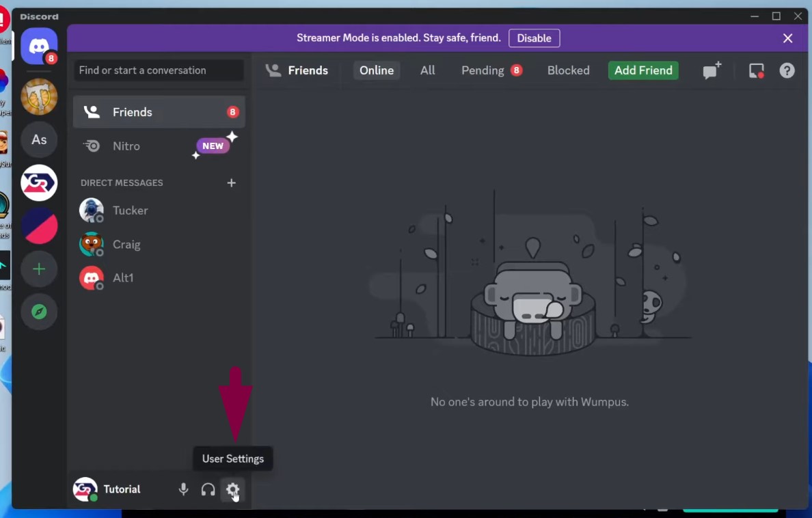Viewport: 812px width, 518px height.
Task: Dismiss the Streamer Mode banner
Action: click(x=787, y=38)
